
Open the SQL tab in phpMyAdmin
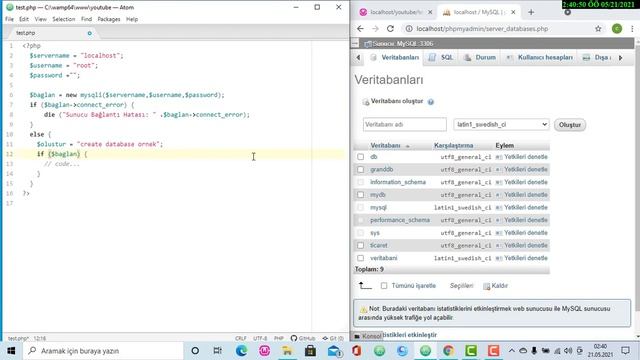click(442, 58)
